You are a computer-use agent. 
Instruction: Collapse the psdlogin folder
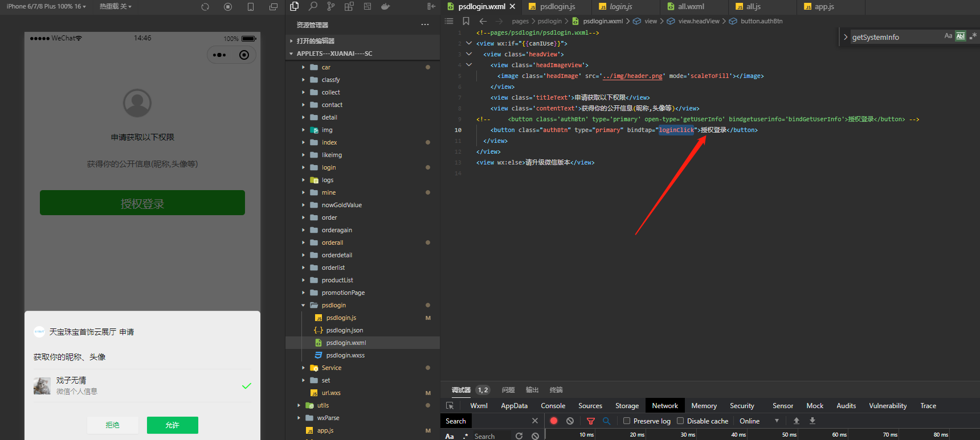click(362, 305)
